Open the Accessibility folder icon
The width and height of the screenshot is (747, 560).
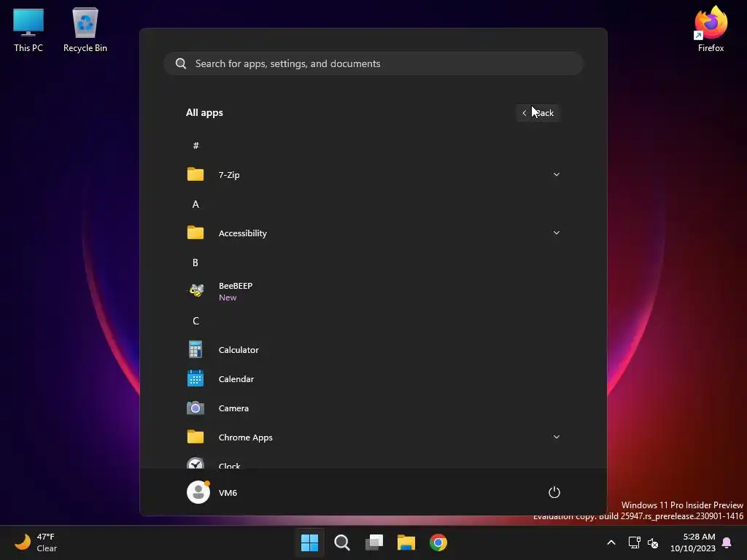click(x=196, y=233)
